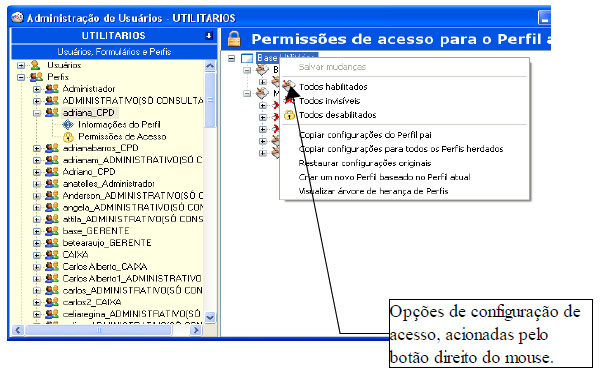
Task: Choose 'Todos habilitados' from the context menu
Action: [333, 87]
